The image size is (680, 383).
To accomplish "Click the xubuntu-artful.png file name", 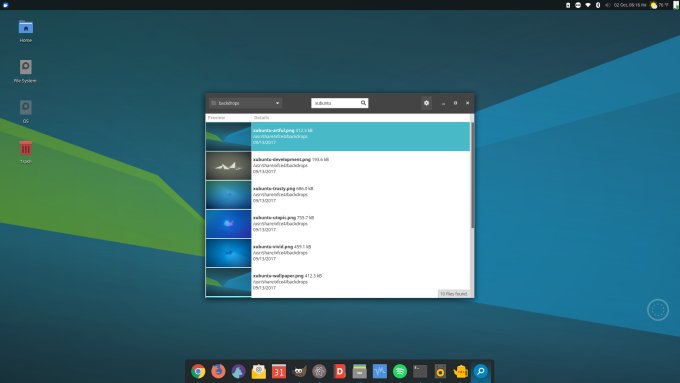I will coord(274,130).
